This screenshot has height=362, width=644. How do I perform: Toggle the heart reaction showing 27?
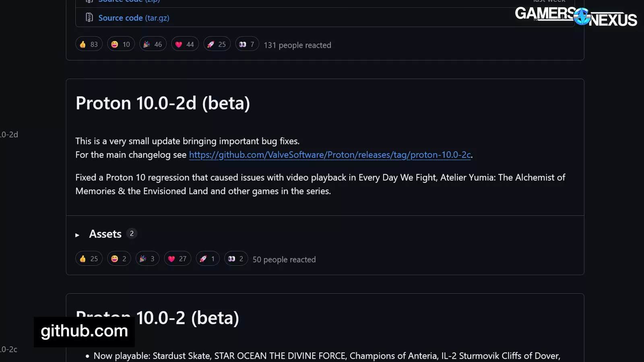177,259
